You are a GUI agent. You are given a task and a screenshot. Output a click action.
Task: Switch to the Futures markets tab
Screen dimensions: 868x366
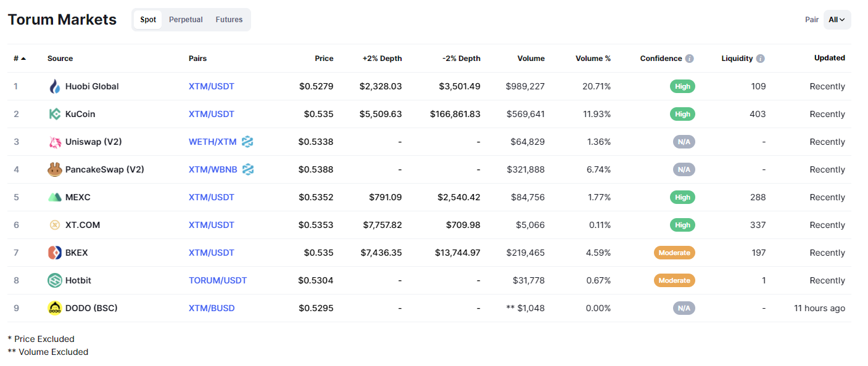[x=229, y=20]
